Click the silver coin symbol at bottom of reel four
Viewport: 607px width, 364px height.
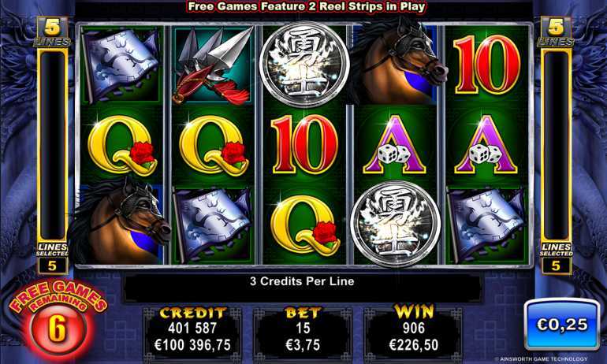tap(396, 224)
